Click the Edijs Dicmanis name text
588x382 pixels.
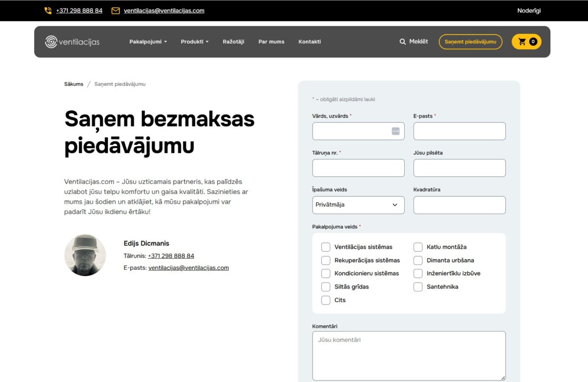click(147, 243)
